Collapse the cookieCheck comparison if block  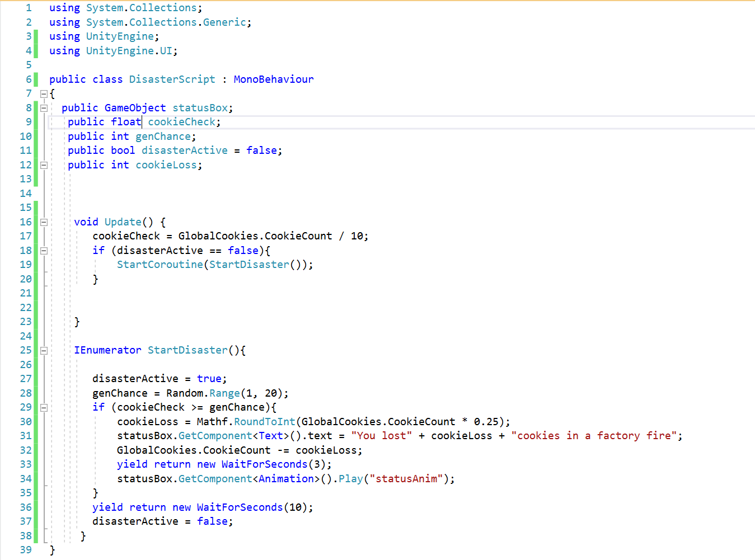44,407
